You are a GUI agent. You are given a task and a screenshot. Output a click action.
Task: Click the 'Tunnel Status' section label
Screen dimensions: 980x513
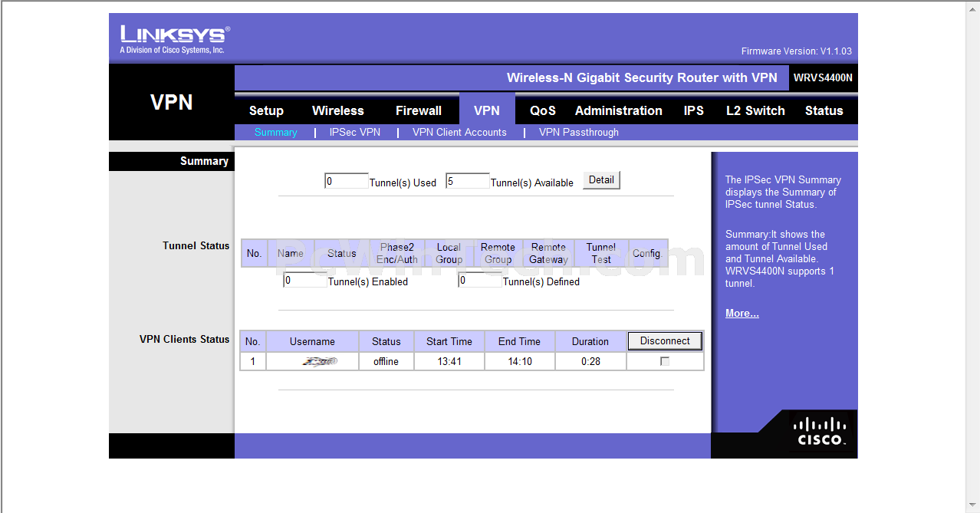[196, 245]
